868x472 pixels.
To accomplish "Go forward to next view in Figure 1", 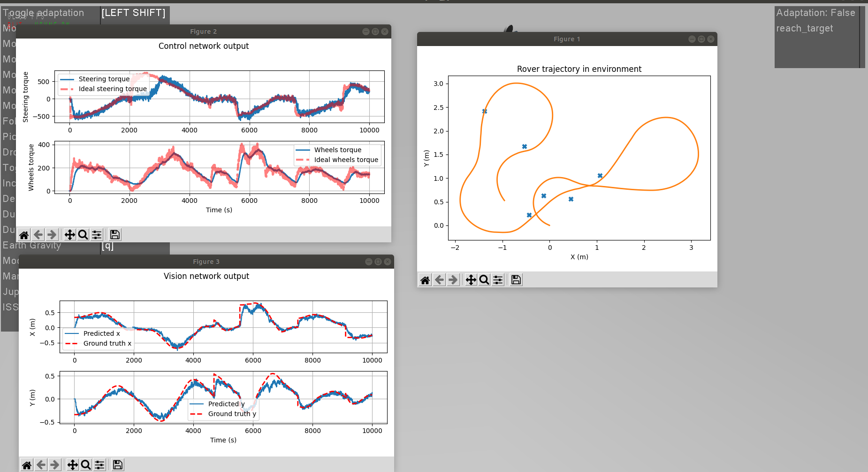I will (453, 280).
